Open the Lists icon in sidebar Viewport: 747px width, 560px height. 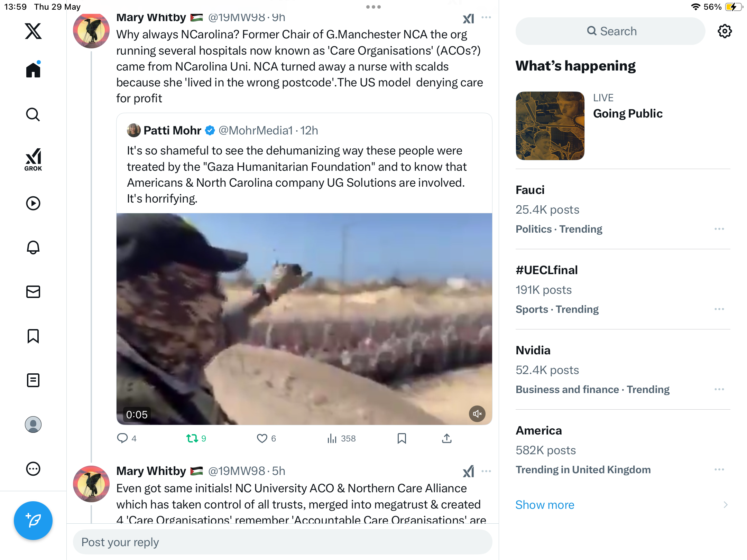[x=33, y=380]
